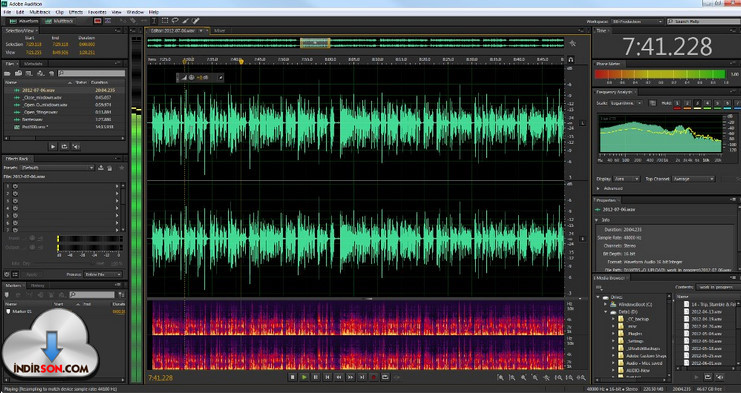Click the Open File icon in Files panel

(7, 73)
